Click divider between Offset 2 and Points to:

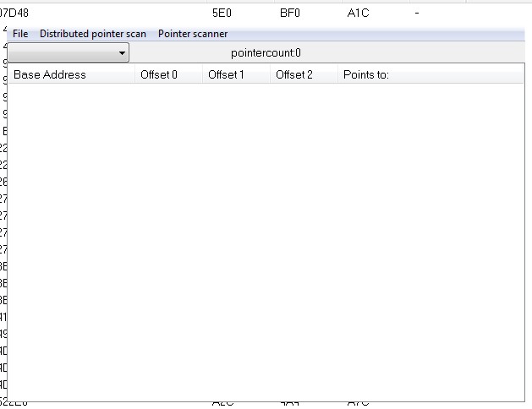click(x=337, y=74)
